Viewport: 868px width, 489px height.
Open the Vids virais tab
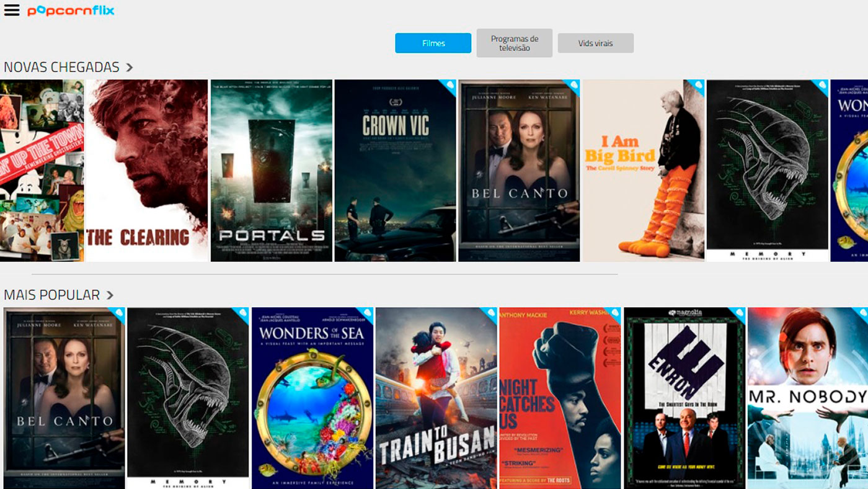[x=596, y=43]
